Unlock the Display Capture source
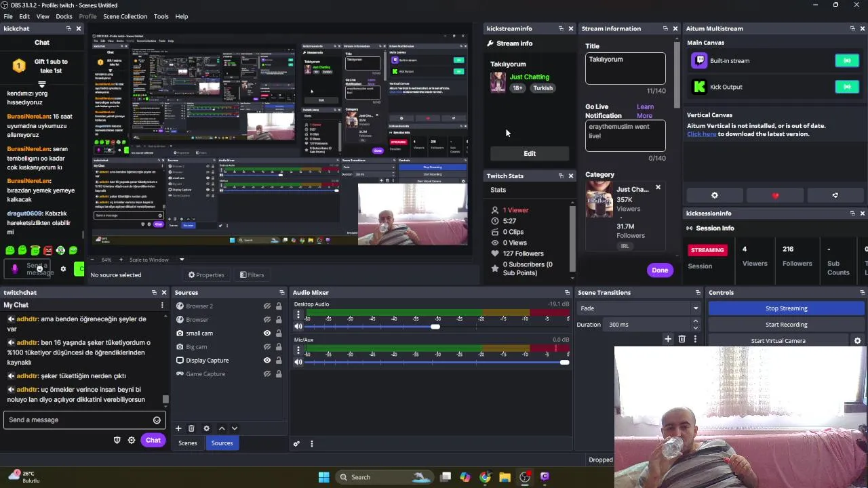 (279, 361)
